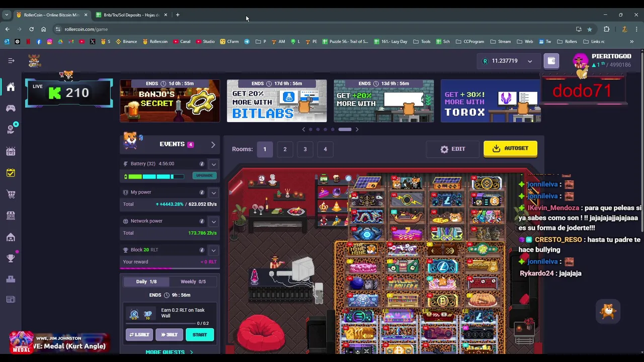The height and width of the screenshot is (362, 644).
Task: Open the Events arrow chevron
Action: tap(213, 145)
